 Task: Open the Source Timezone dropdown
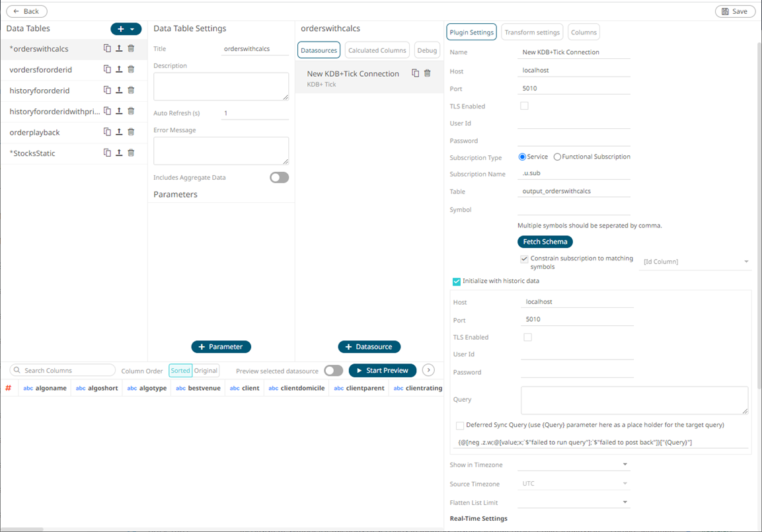(x=573, y=484)
